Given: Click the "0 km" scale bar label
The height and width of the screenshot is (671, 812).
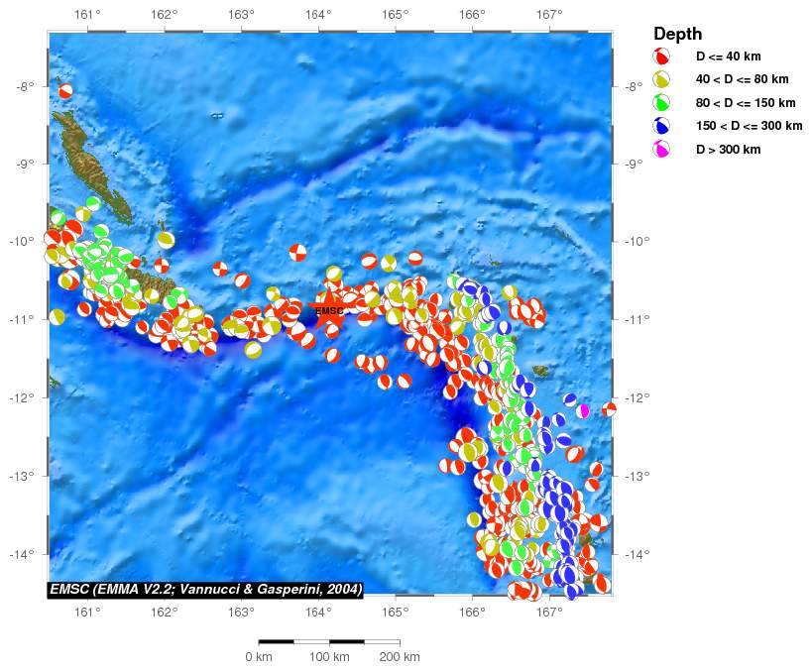Looking at the screenshot, I should click(259, 657).
